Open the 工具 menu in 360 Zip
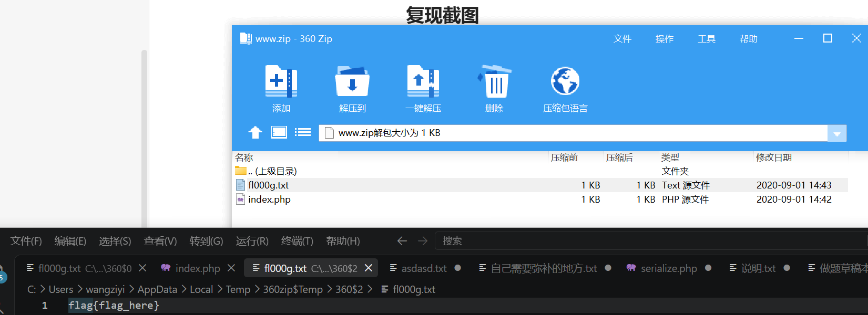The image size is (868, 315). 707,39
